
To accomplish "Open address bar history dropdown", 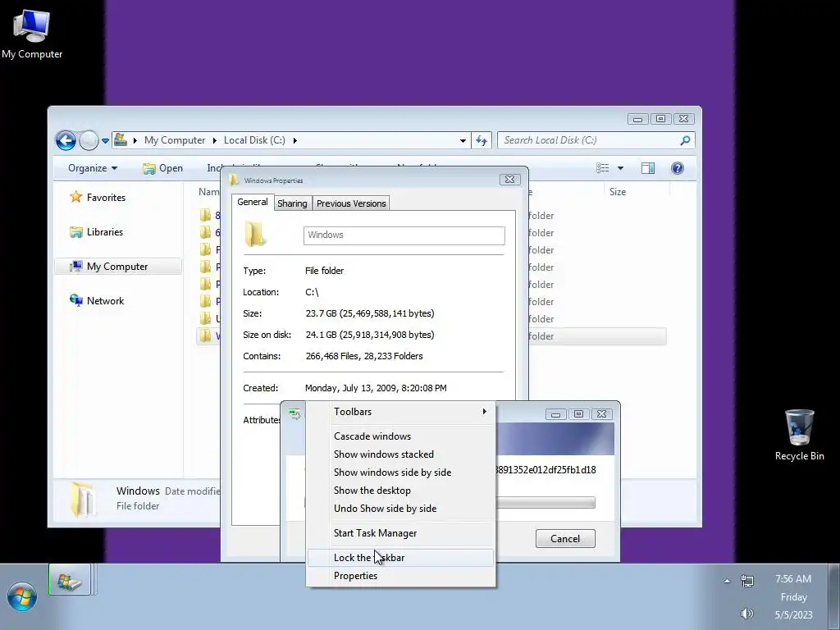I will pyautogui.click(x=463, y=140).
